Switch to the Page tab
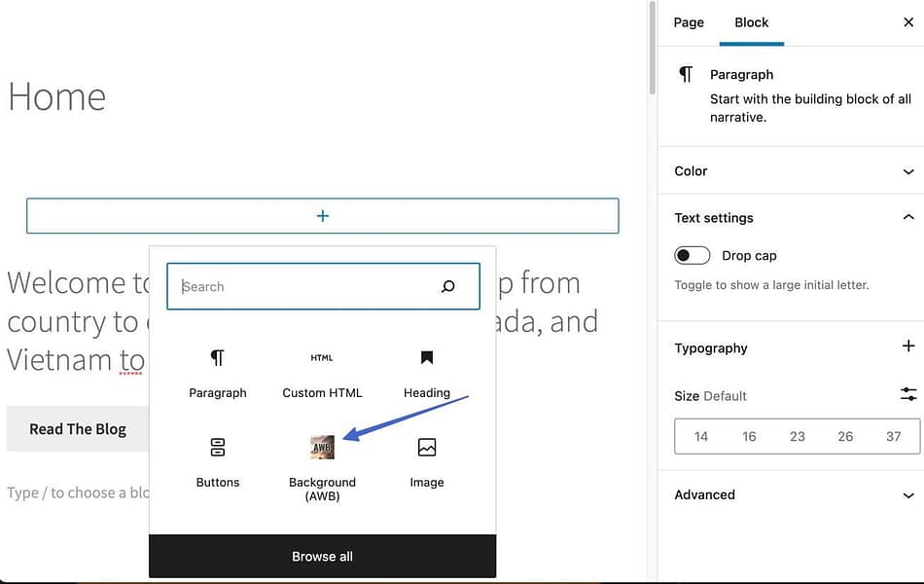The height and width of the screenshot is (584, 924). coord(689,21)
